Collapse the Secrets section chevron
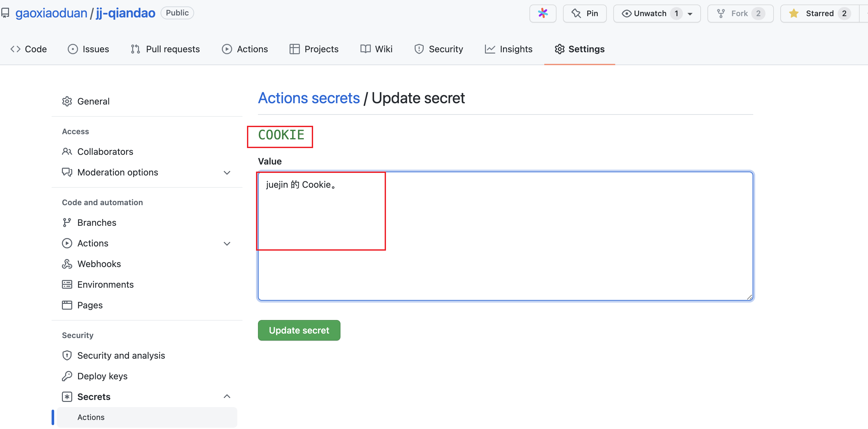The height and width of the screenshot is (429, 868). click(227, 397)
